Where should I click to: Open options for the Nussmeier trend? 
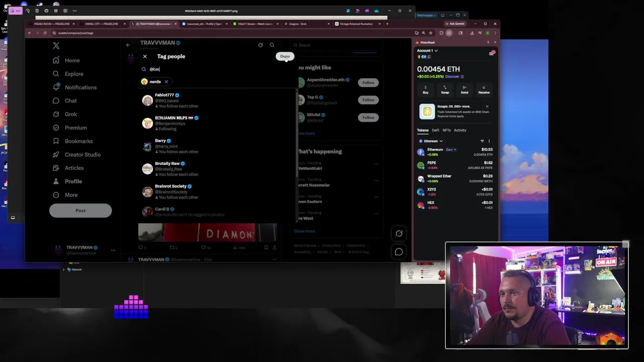pos(376,180)
